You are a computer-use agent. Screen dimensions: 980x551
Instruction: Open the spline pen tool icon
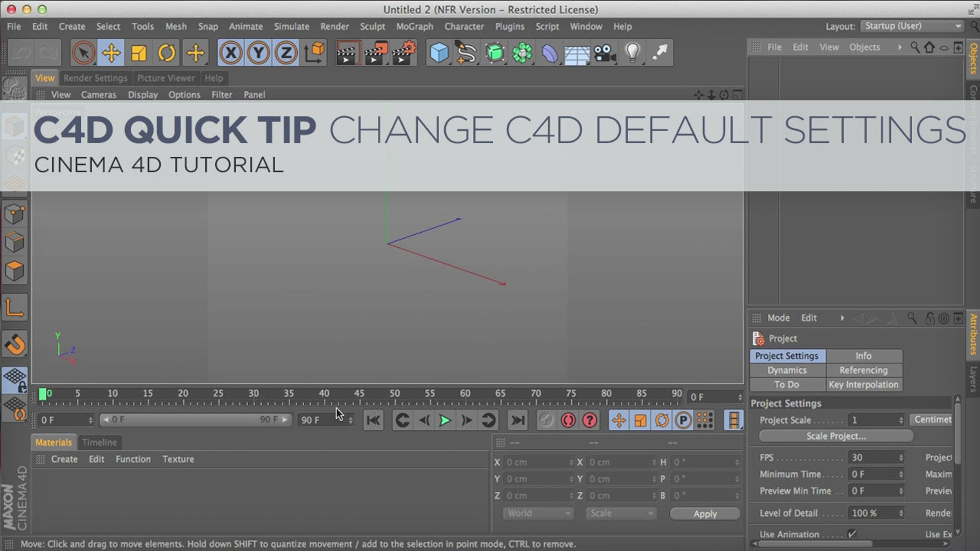pyautogui.click(x=466, y=53)
